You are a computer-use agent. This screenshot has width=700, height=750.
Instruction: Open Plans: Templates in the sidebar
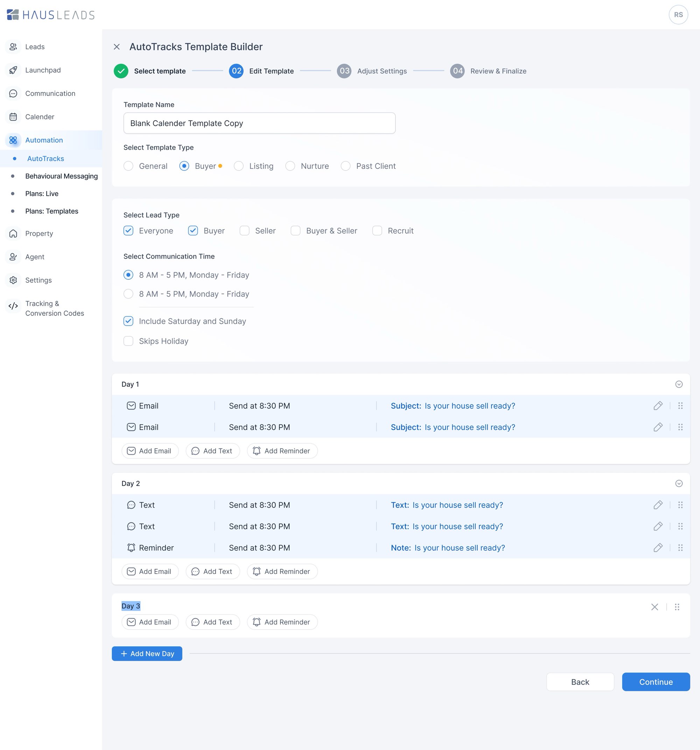[x=52, y=211]
